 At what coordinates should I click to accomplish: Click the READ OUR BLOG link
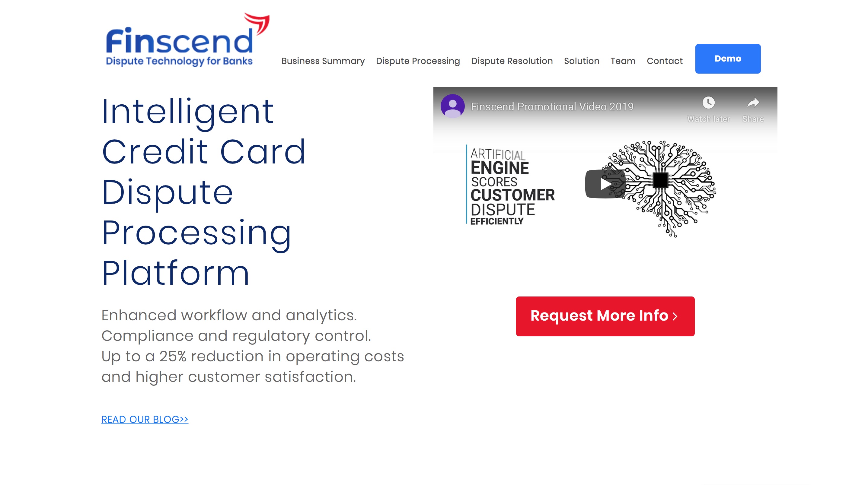(145, 420)
